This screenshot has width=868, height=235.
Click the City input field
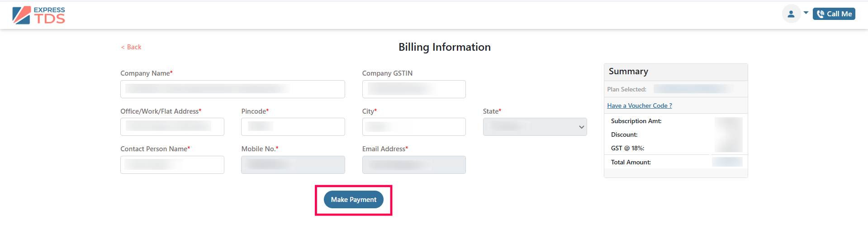[x=414, y=127]
